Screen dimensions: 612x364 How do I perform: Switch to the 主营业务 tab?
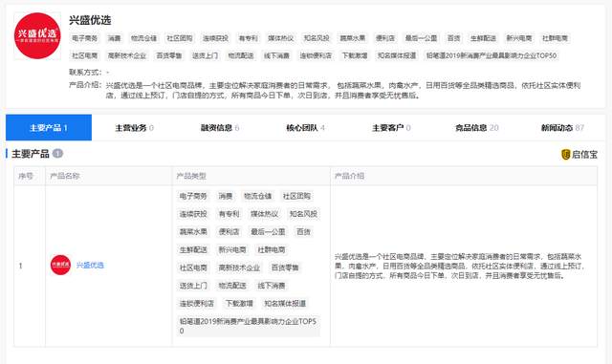(x=134, y=128)
